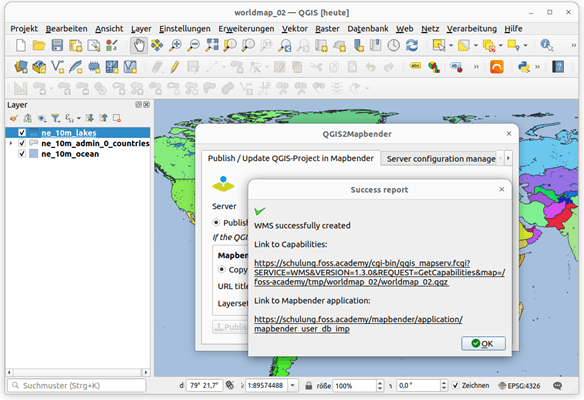The image size is (584, 400).
Task: Click the messages log speech bubble icon
Action: [558, 386]
